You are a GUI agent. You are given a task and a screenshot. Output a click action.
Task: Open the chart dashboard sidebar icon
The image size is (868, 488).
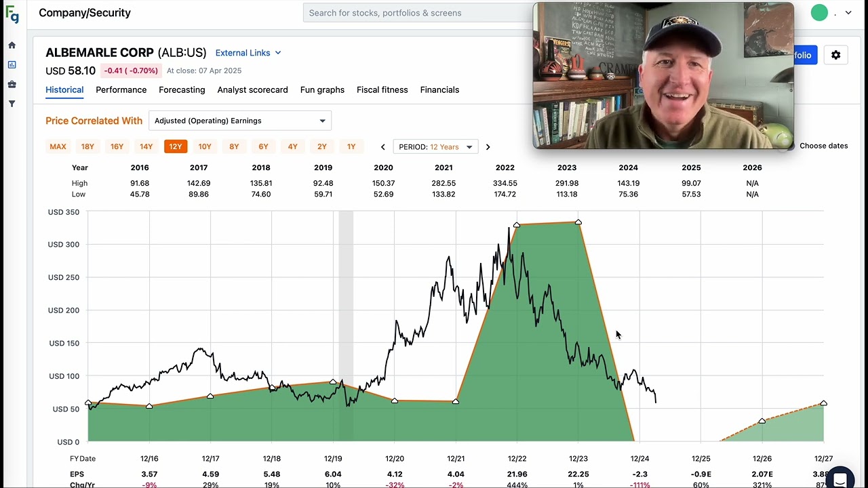12,65
